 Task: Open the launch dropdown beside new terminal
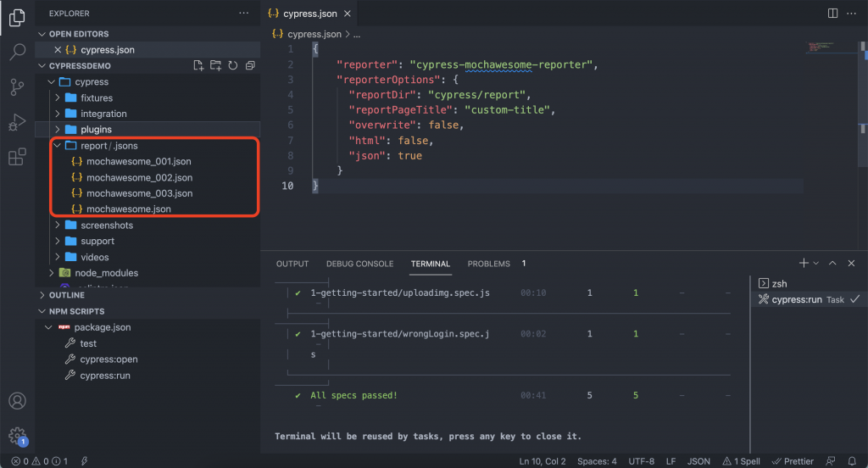click(816, 263)
